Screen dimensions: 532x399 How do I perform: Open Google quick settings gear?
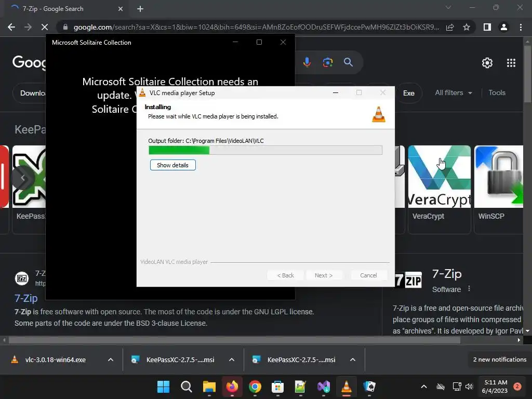click(487, 63)
